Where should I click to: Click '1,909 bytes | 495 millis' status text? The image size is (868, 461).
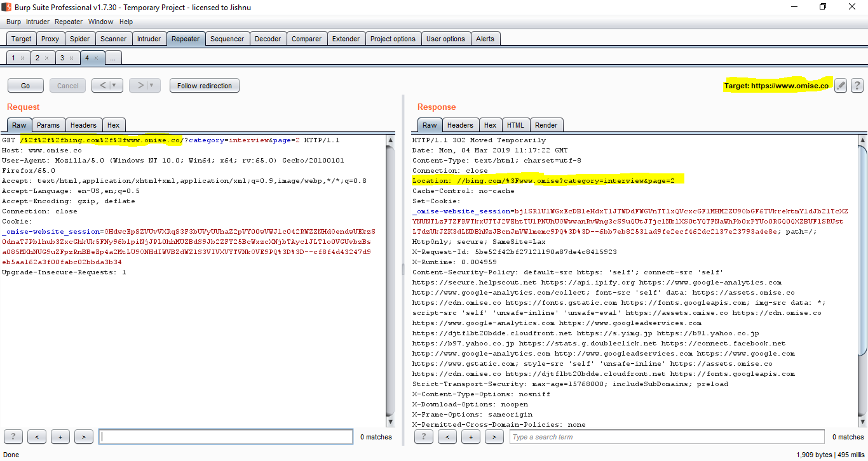830,455
